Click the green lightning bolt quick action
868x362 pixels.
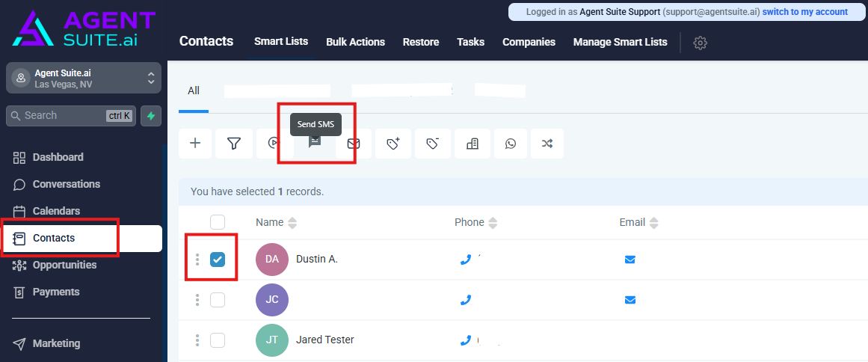[x=151, y=116]
